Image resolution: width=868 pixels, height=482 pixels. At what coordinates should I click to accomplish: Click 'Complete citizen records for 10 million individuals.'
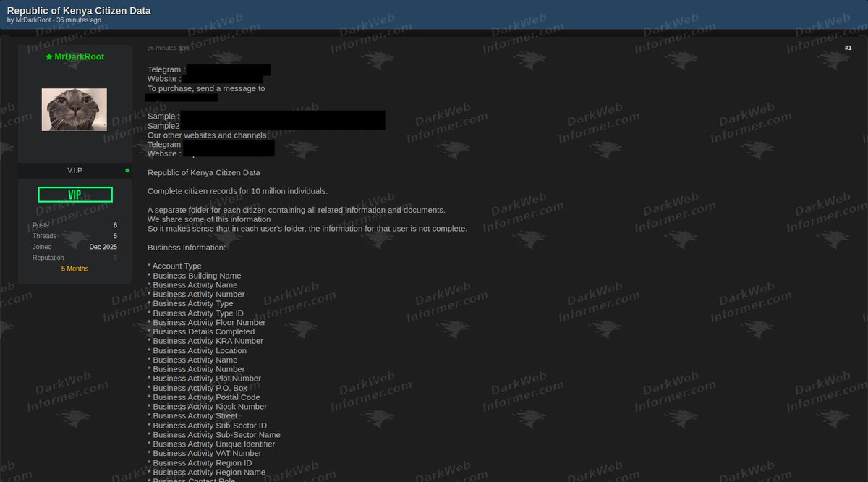pyautogui.click(x=238, y=191)
